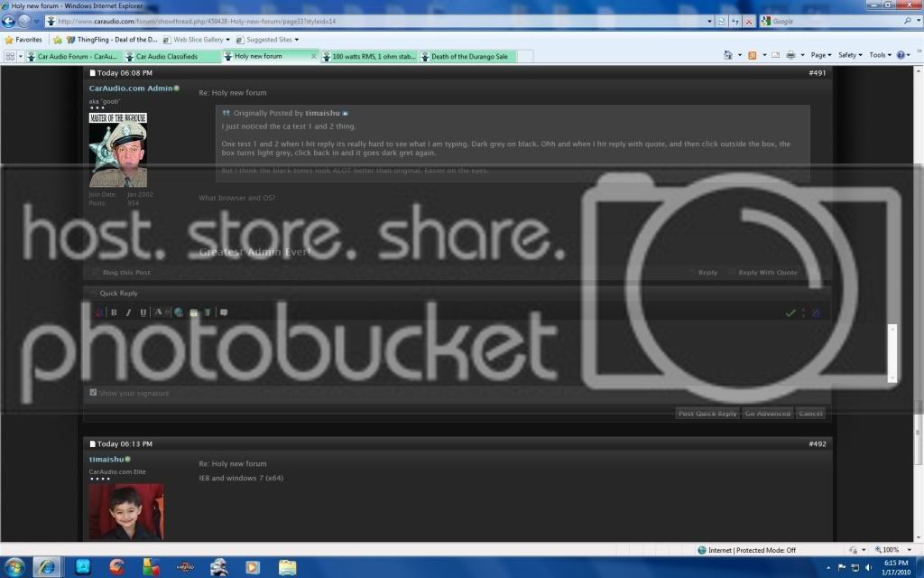
Task: Open the blue square taskbar app
Action: coord(83,567)
